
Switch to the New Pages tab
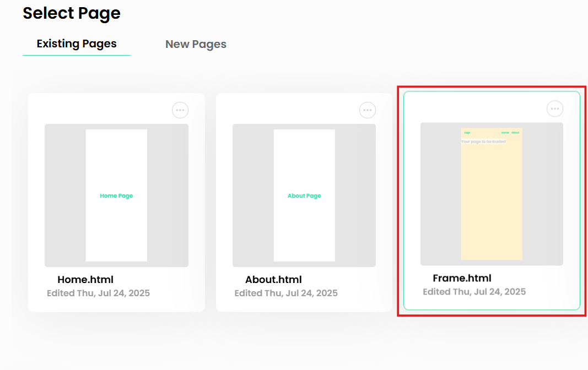tap(196, 44)
